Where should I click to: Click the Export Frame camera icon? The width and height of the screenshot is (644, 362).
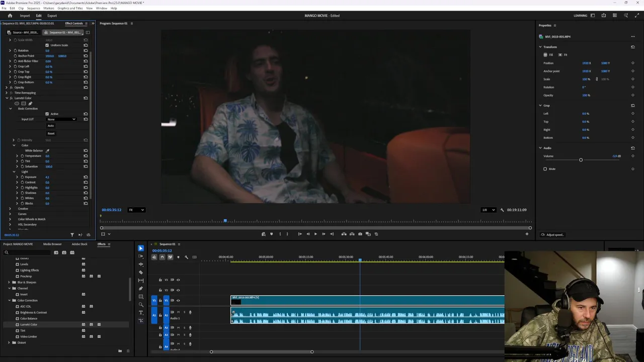coord(360,234)
